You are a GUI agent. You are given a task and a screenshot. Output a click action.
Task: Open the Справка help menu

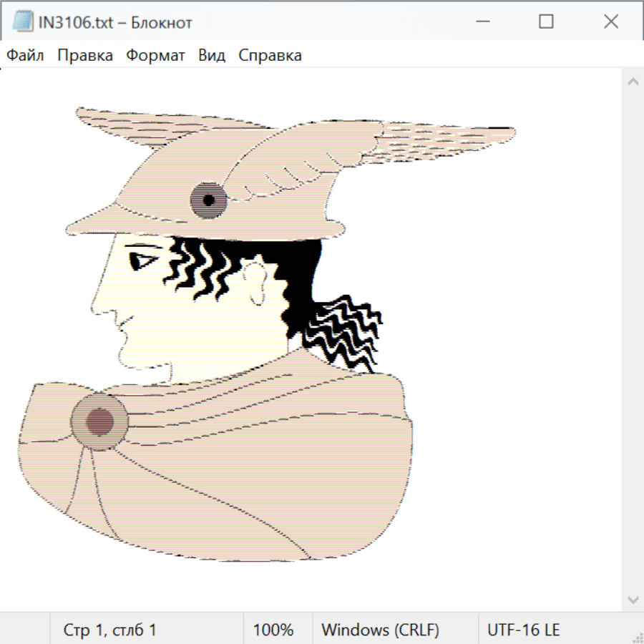270,56
